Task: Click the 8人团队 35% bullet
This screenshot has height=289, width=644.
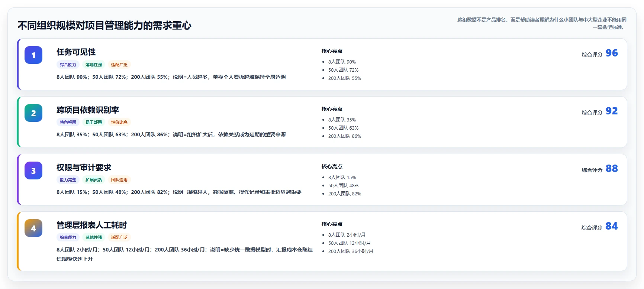Action: pos(342,120)
